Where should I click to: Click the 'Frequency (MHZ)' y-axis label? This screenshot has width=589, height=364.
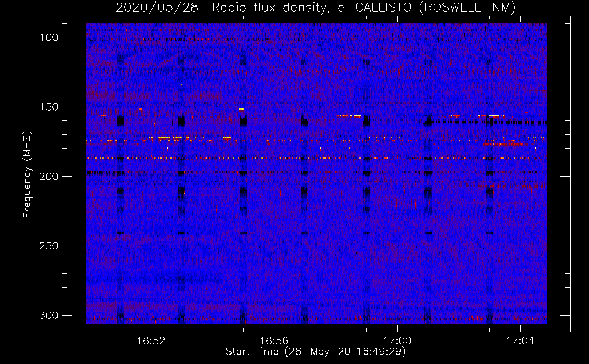point(27,175)
